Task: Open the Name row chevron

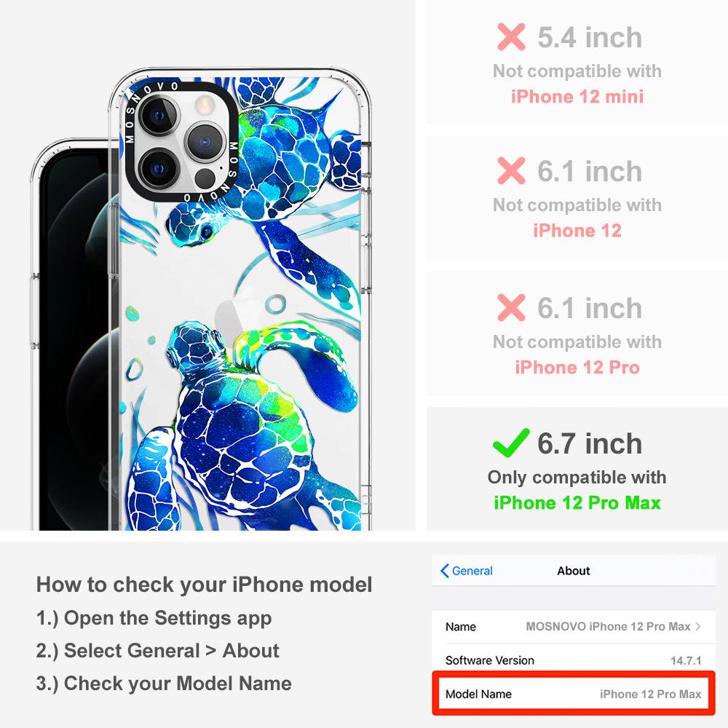Action: point(698,626)
